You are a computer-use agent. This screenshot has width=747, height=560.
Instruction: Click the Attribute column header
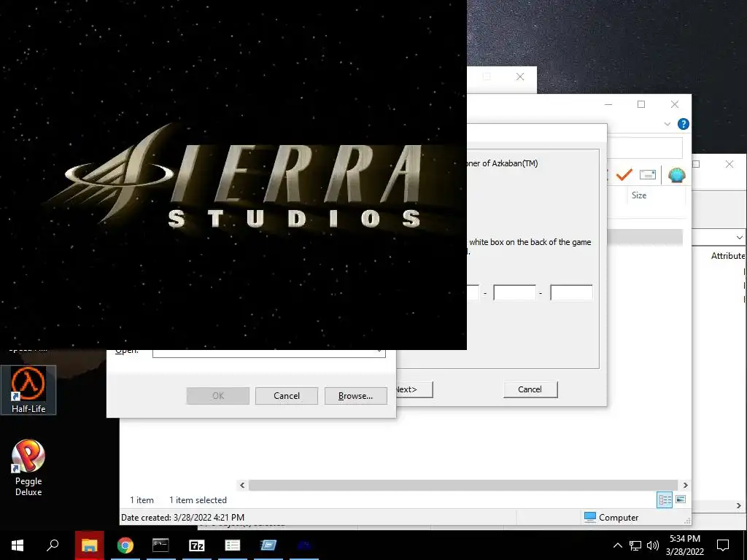click(x=727, y=256)
